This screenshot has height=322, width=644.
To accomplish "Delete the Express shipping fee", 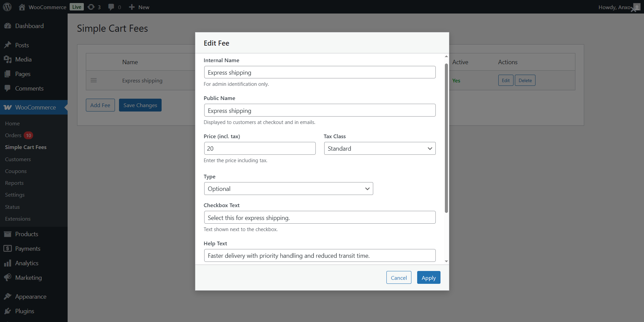I will pyautogui.click(x=525, y=80).
